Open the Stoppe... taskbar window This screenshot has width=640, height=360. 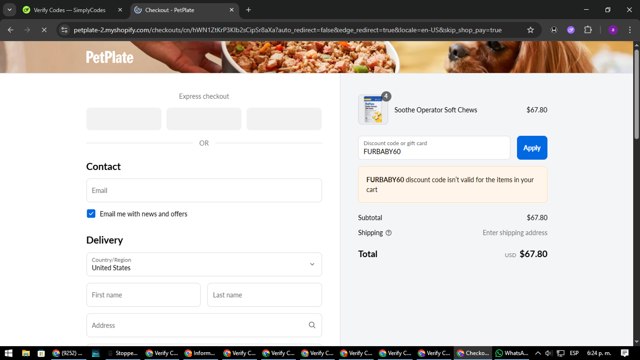click(122, 353)
